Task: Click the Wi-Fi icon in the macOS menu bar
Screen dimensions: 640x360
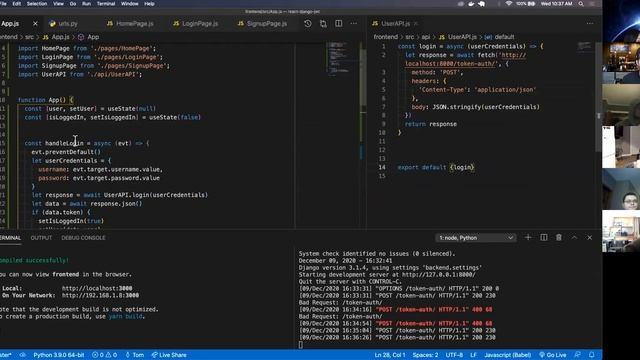Action: point(509,4)
